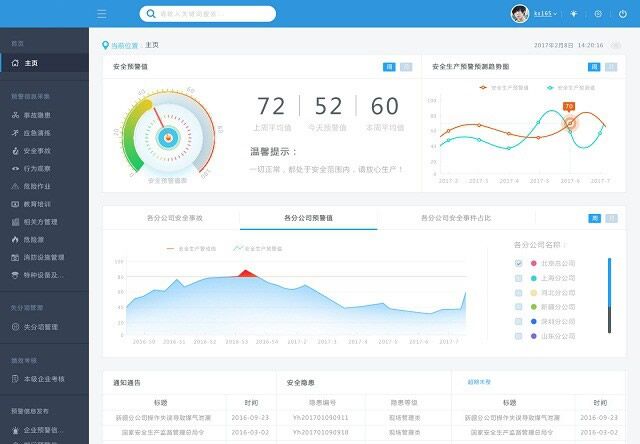Viewport: 640px width, 444px height.
Task: Uncheck the 北京总公司 checkbox
Action: pyautogui.click(x=518, y=263)
